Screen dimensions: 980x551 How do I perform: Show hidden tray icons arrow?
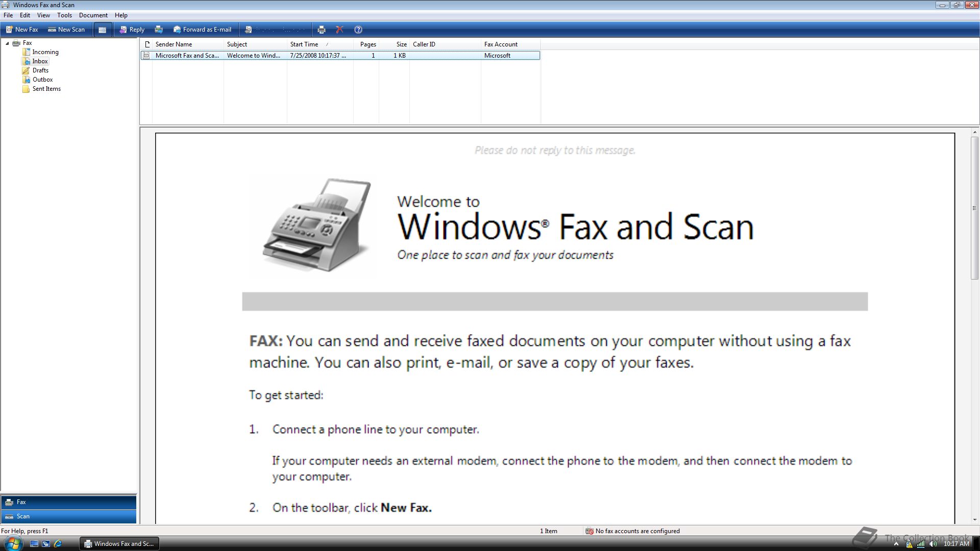[x=896, y=544]
